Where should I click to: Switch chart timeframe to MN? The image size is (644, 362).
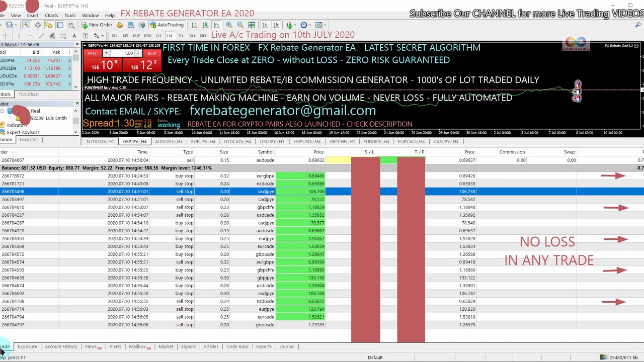point(203,36)
